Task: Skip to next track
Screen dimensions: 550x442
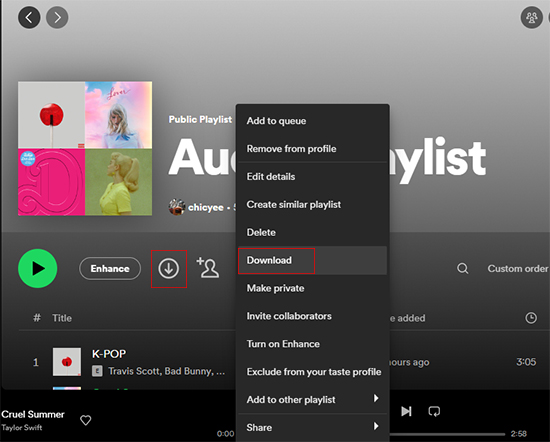Action: tap(406, 411)
